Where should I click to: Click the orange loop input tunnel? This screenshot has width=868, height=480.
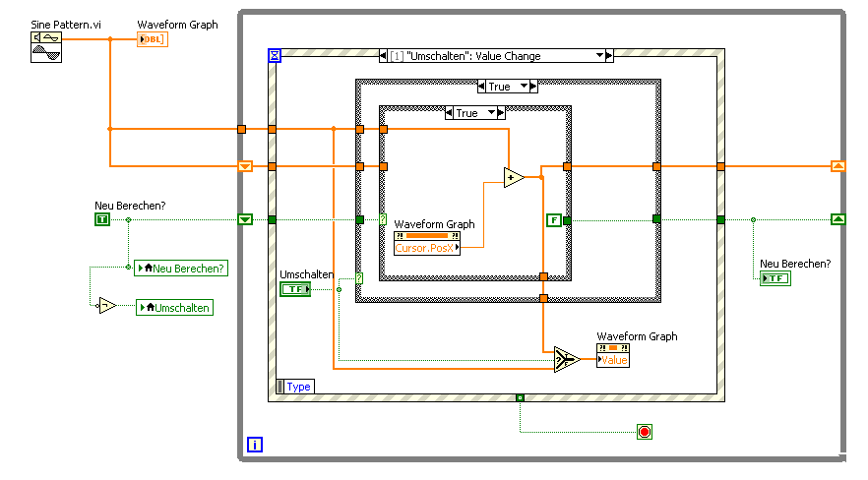[x=241, y=129]
